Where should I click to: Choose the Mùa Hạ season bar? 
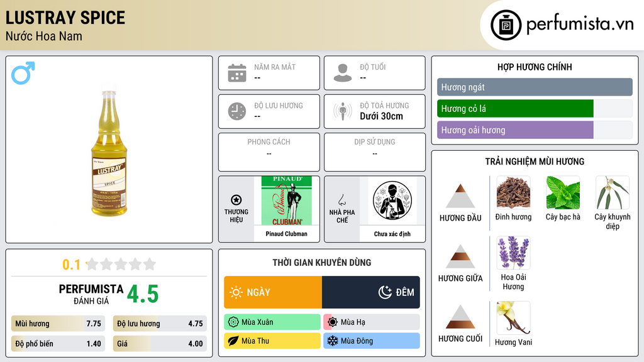pyautogui.click(x=372, y=322)
